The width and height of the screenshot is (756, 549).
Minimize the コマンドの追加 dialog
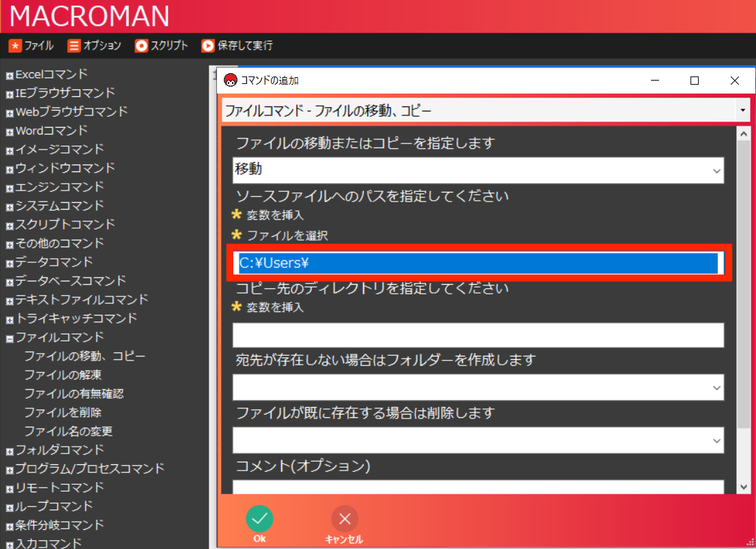[x=655, y=81]
